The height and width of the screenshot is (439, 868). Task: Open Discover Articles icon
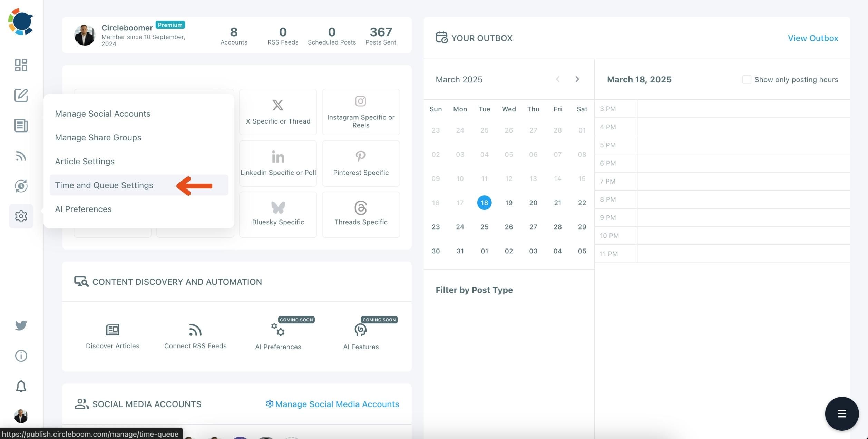point(113,330)
